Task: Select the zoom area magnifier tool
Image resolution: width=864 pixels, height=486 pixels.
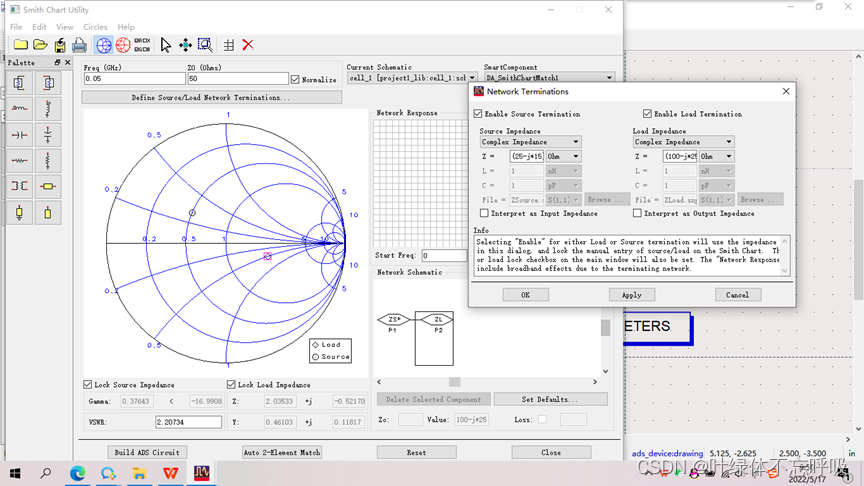Action: 205,45
